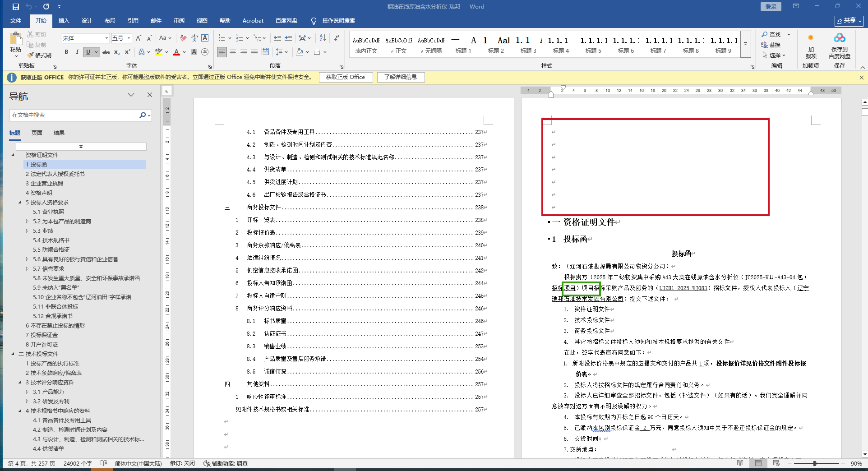Apply character shading (gray A) icon
This screenshot has height=471, width=868.
[194, 52]
